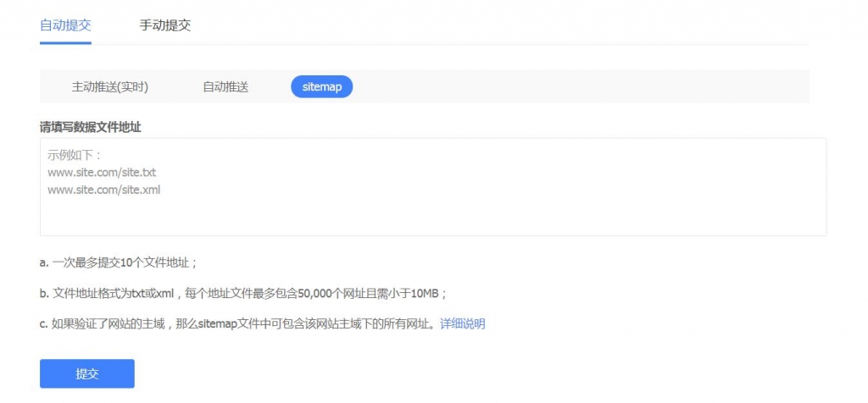Select the 自动推送 option
The width and height of the screenshot is (868, 403).
point(225,87)
